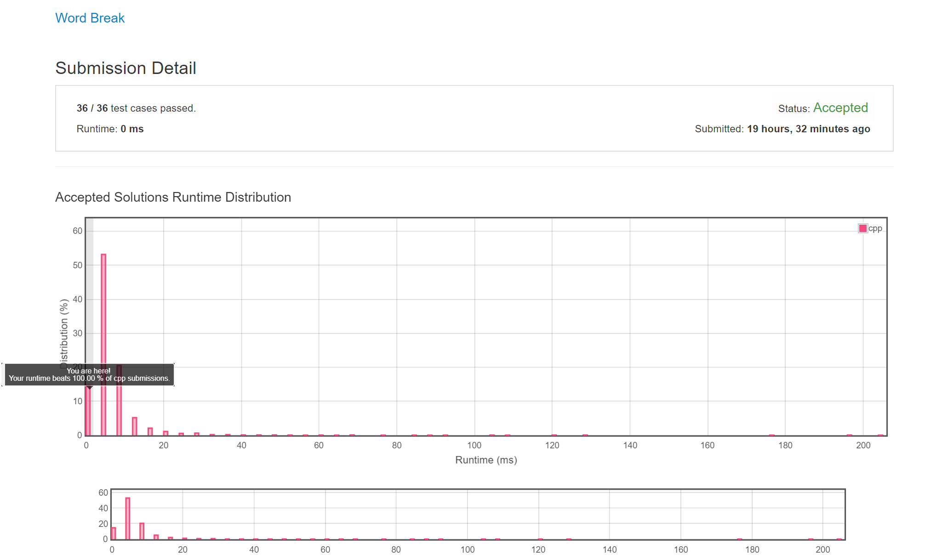Screen dimensions: 925x560
Task: Click the 'Runtime: 0 ms' text
Action: (110, 129)
